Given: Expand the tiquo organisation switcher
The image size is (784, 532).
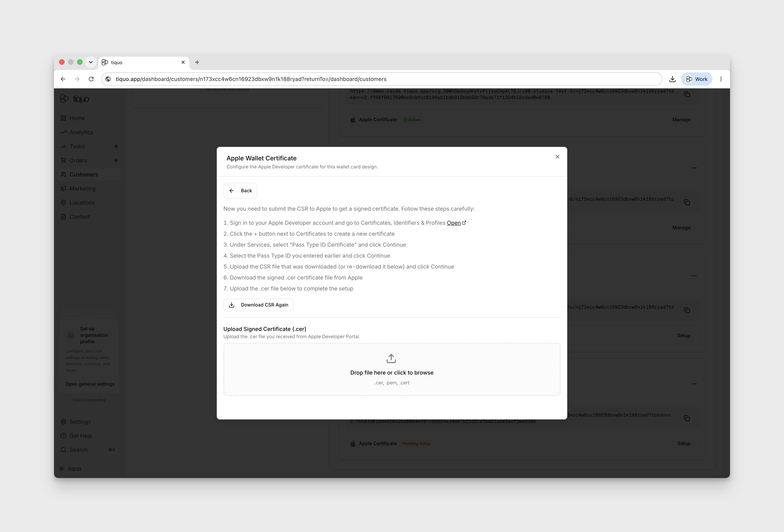Looking at the screenshot, I should coord(74,469).
